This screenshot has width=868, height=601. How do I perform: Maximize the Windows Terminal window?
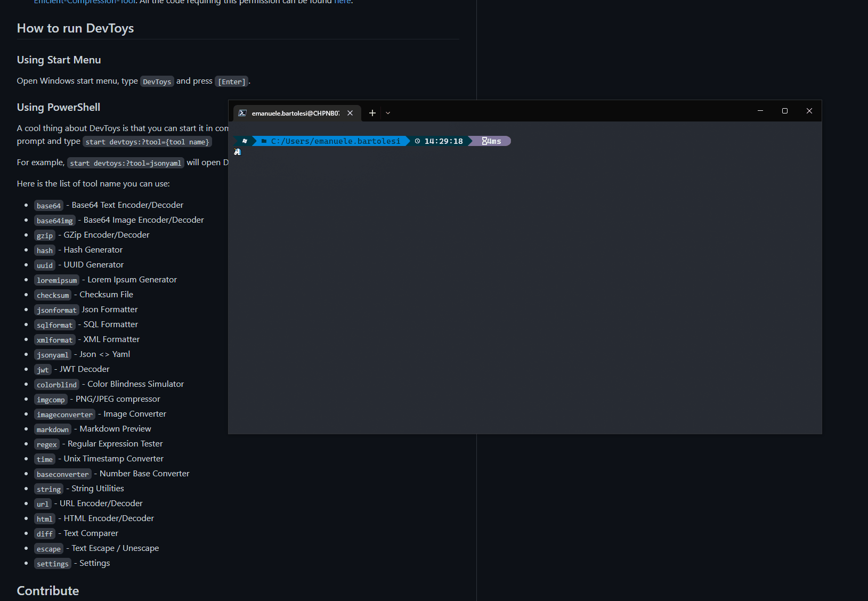785,111
